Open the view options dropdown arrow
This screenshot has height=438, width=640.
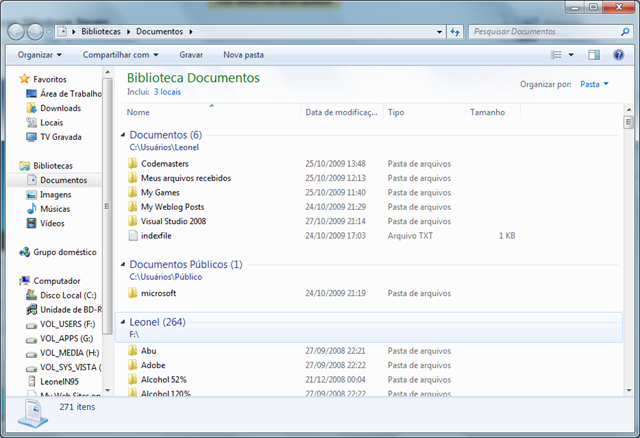(x=571, y=55)
